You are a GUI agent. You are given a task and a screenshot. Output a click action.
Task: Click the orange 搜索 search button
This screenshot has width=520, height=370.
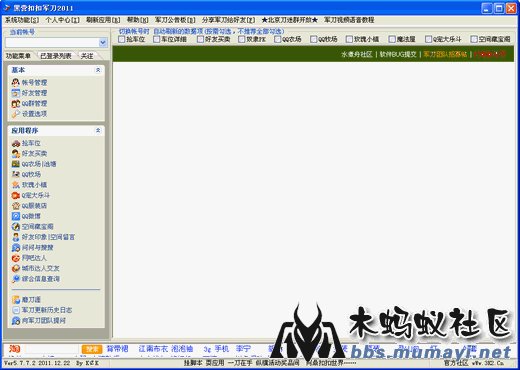[x=92, y=349]
